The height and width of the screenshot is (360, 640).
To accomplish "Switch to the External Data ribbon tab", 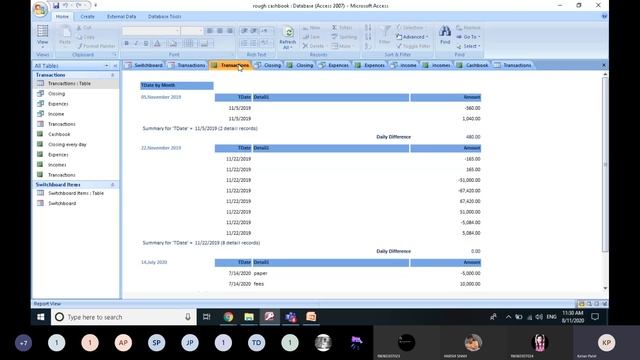I will click(x=121, y=16).
